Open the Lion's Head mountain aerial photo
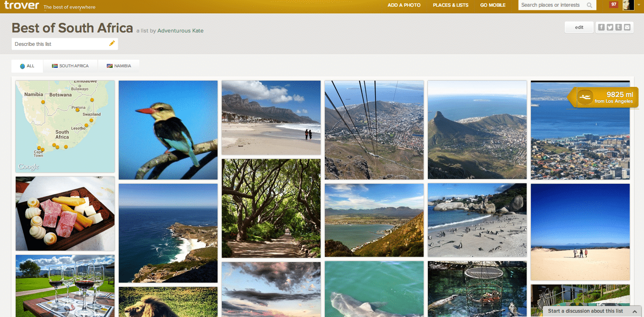Image resolution: width=644 pixels, height=317 pixels. pos(477,130)
